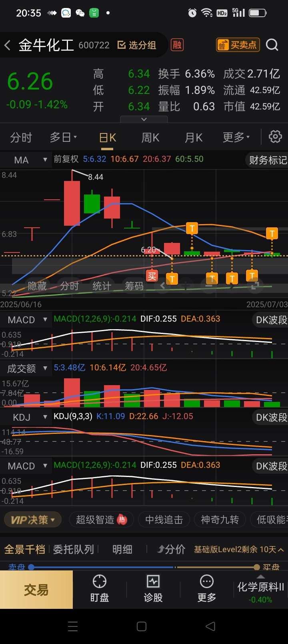The image size is (288, 644).
Task: Tap the stock code 600722
Action: click(94, 45)
